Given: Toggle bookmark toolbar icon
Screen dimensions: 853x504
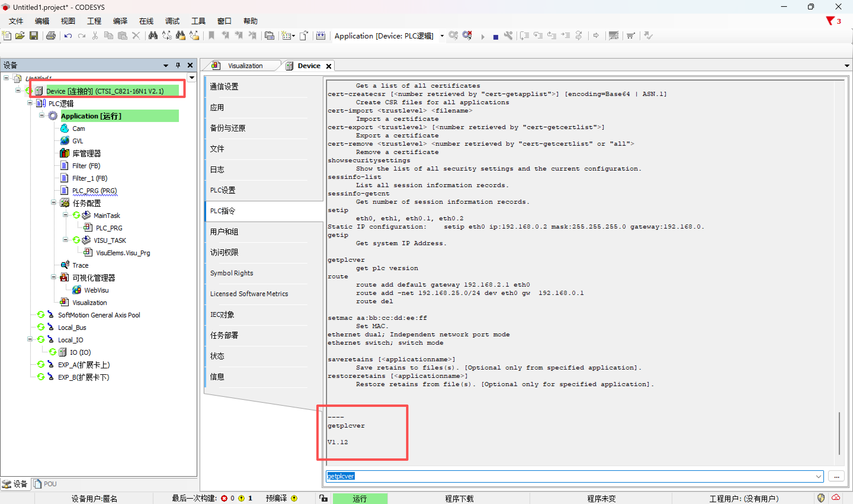Looking at the screenshot, I should [211, 36].
